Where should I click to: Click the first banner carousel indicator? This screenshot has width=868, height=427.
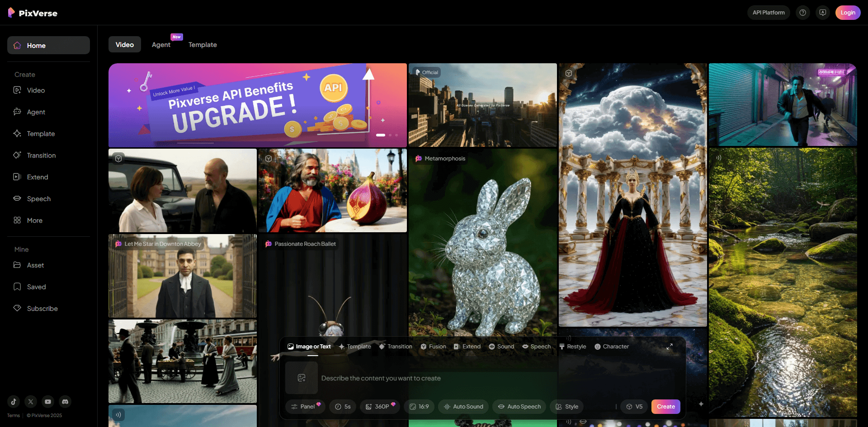(x=381, y=135)
